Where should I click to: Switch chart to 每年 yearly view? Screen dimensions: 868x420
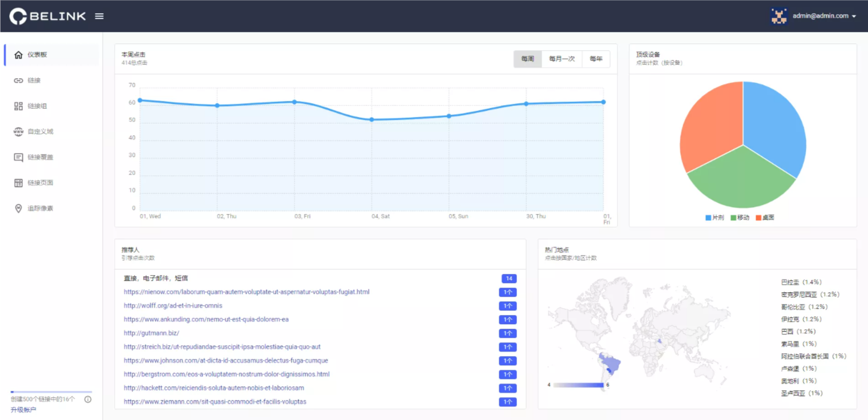[x=596, y=59]
